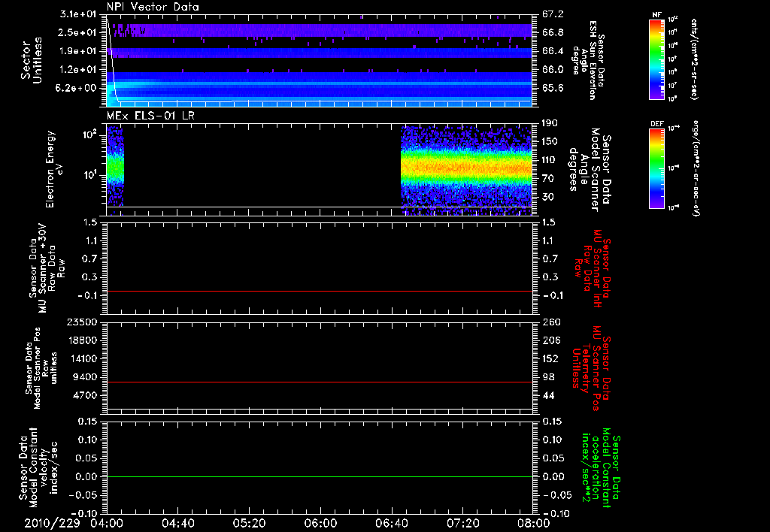Click the "9400" scanner position axis value

click(85, 377)
